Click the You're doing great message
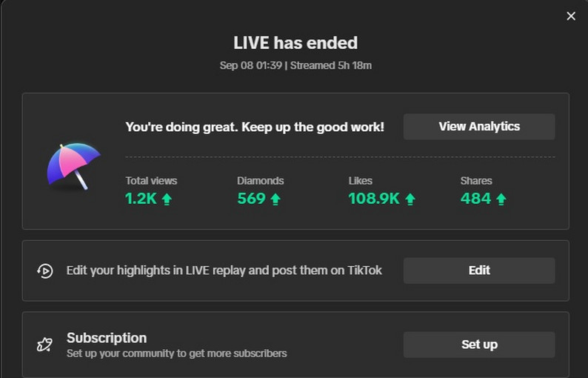This screenshot has width=588, height=378. pos(255,127)
